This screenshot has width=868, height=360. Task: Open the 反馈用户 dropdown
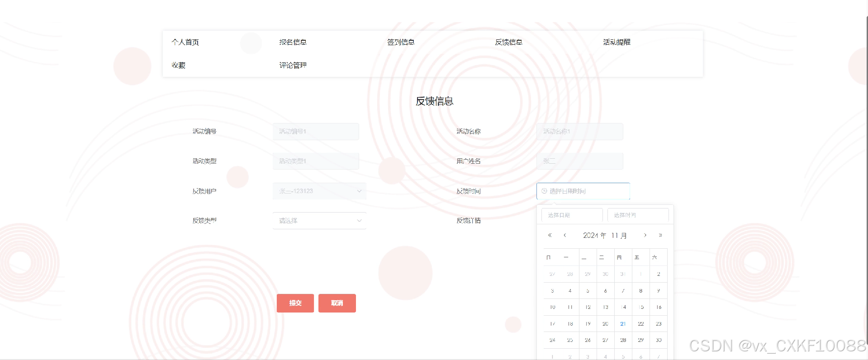pos(319,191)
